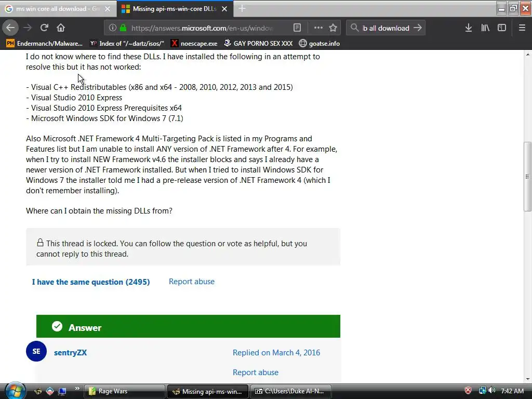Viewport: 532px width, 399px height.
Task: Expand quick launch chevron on taskbar
Action: pyautogui.click(x=77, y=389)
